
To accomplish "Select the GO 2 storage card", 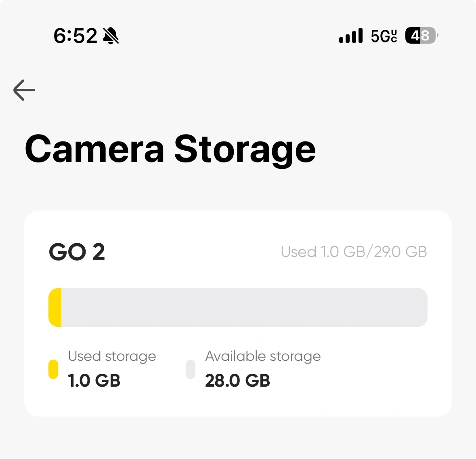I will (x=238, y=314).
